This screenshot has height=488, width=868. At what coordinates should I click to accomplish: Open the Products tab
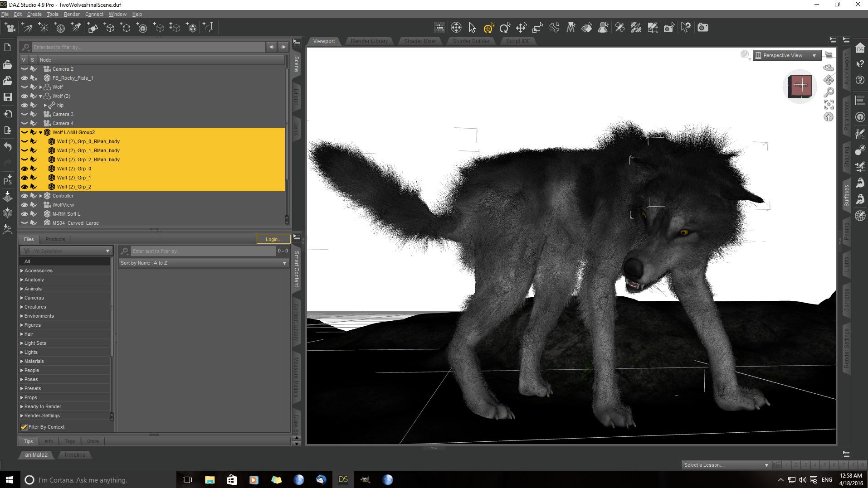[55, 239]
